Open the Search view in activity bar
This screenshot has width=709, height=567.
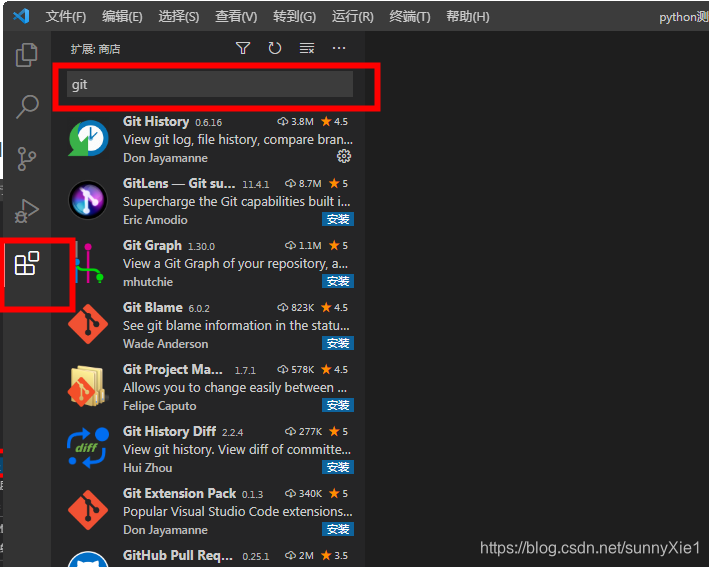(27, 107)
